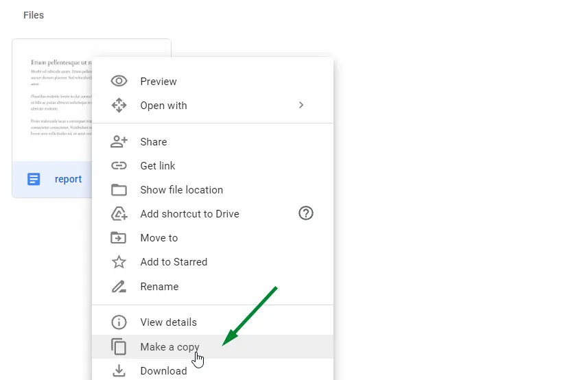Select the Open with menu entry
Viewport: 588px width, 380px height.
(213, 106)
